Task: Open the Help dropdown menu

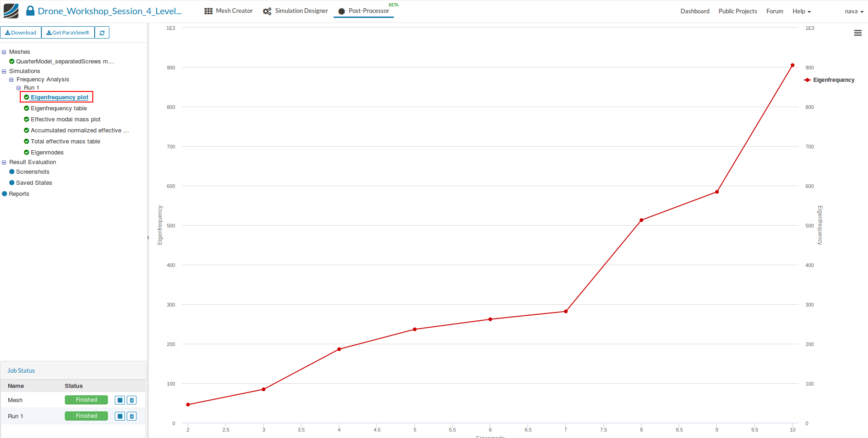Action: [x=801, y=11]
